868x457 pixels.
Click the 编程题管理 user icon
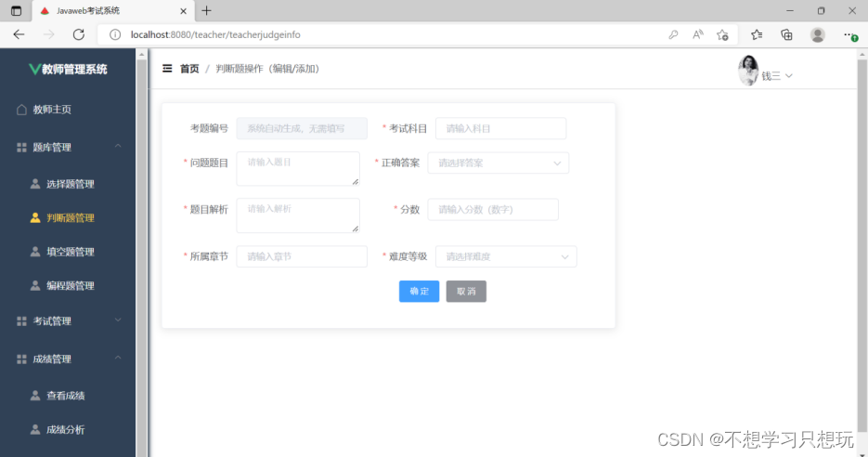tap(35, 286)
